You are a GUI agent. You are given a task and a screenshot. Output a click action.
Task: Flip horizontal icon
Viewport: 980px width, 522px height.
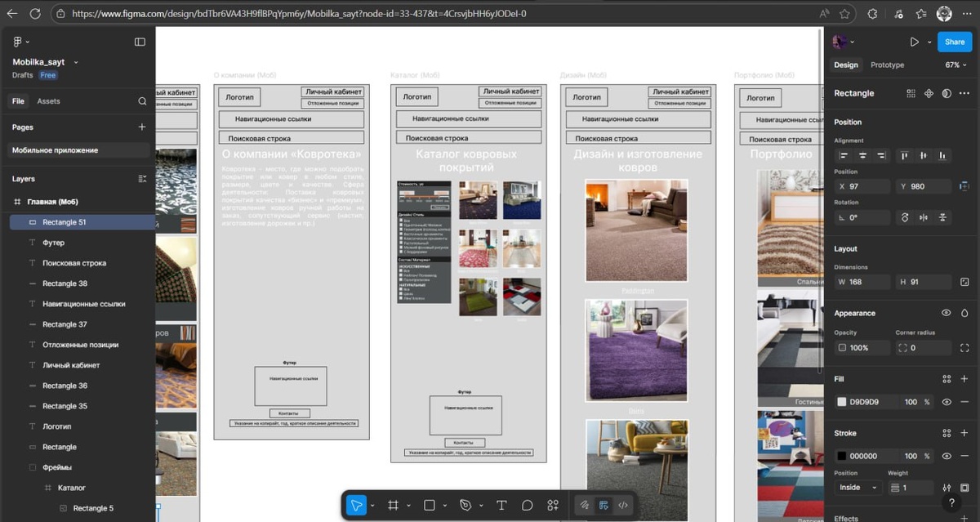click(924, 217)
